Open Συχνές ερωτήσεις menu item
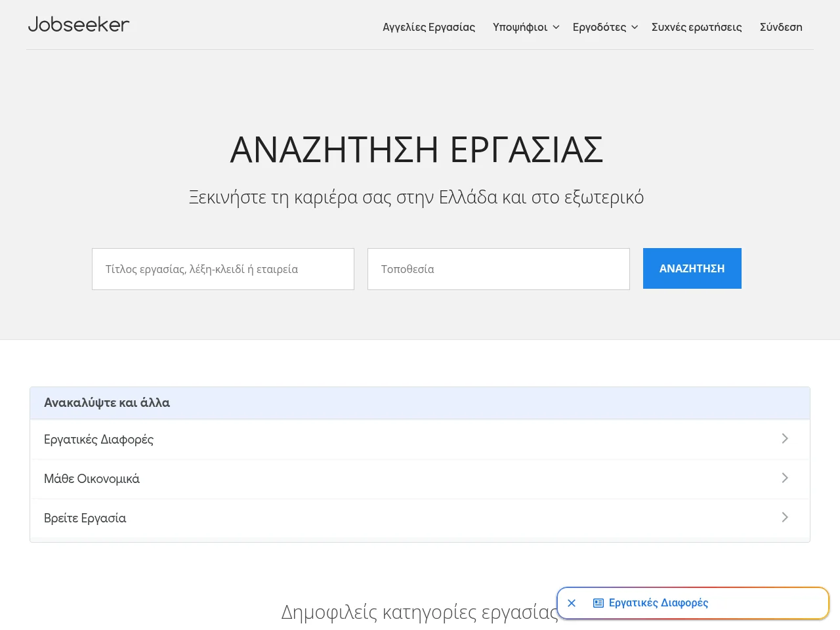The width and height of the screenshot is (840, 630). (x=697, y=27)
